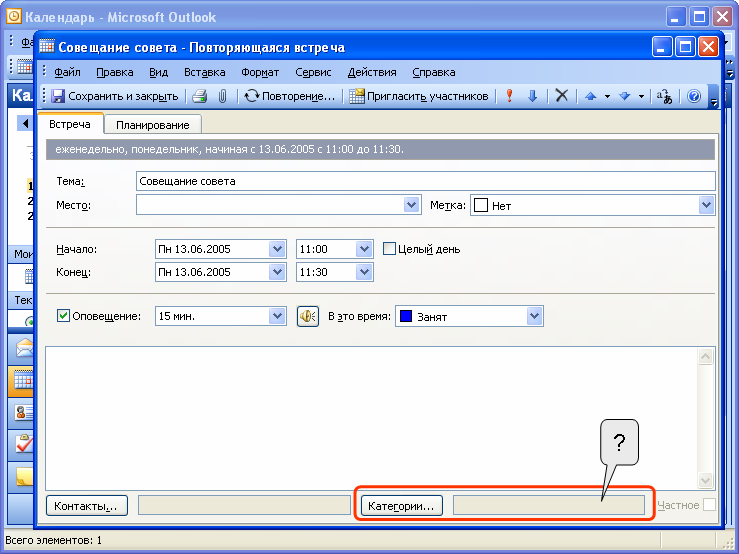Open the reminder 15 мин. dropdown
Image resolution: width=739 pixels, height=554 pixels.
(x=277, y=316)
